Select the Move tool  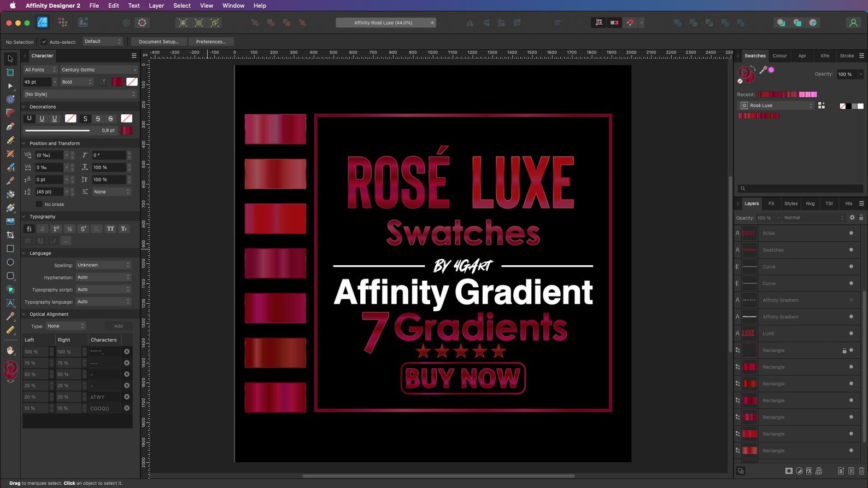tap(10, 59)
